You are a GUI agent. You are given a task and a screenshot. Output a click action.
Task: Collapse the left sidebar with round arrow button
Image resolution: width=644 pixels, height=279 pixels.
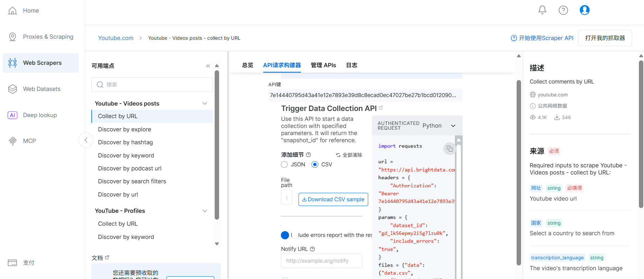pos(86,140)
